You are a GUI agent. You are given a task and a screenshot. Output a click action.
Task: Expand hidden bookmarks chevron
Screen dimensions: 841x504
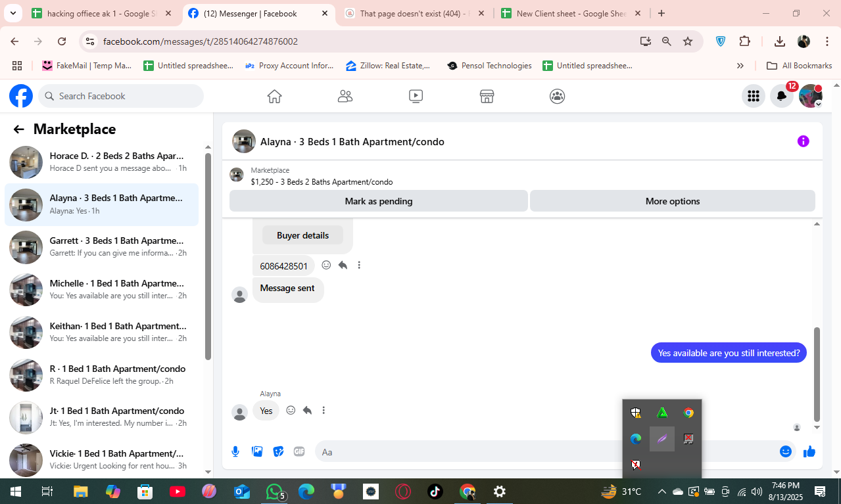click(740, 66)
